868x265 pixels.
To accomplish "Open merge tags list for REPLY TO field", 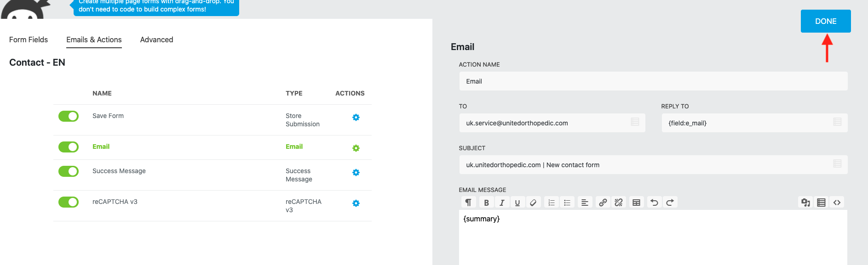I will [837, 122].
